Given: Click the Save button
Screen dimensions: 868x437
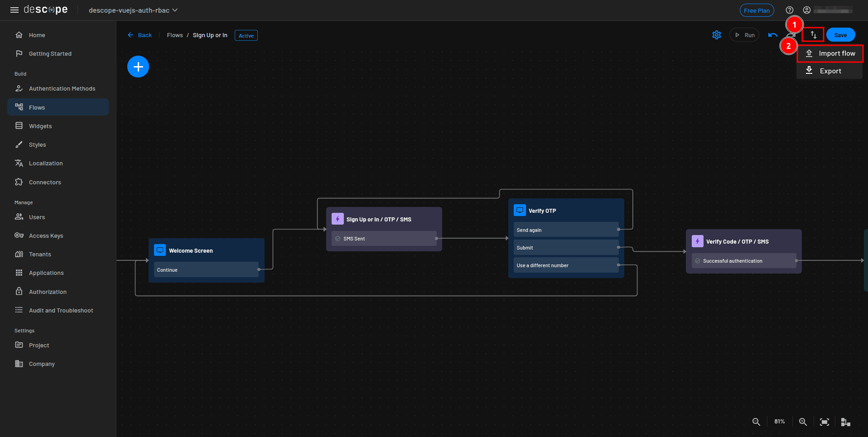Looking at the screenshot, I should coord(840,34).
